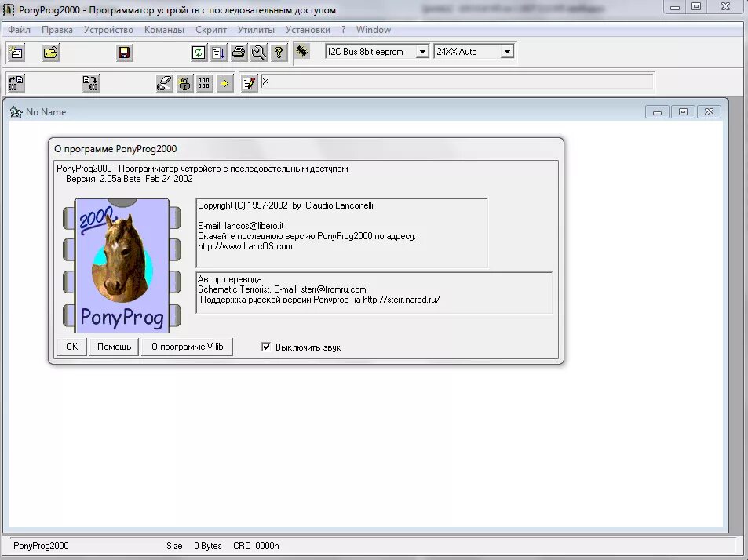Open the Скрипт menu
Screen dimensions: 748x560
tap(211, 30)
